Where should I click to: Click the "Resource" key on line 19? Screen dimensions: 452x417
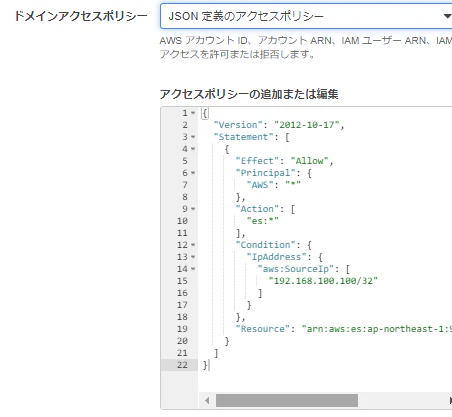(263, 329)
